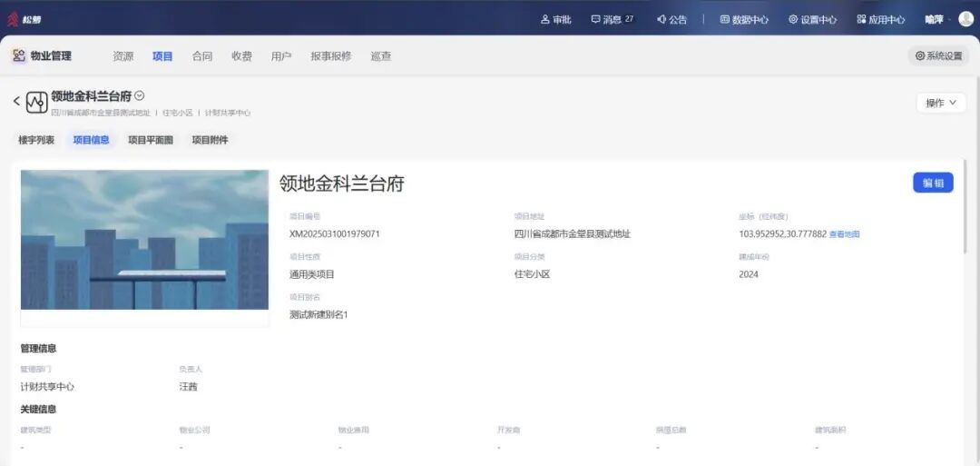
Task: Click the 编辑 button
Action: point(933,183)
